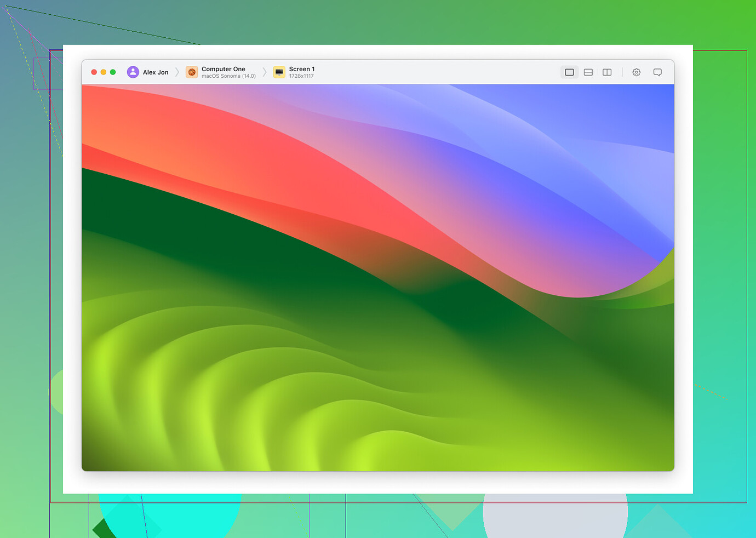Click chevron right after Alex Jon
The width and height of the screenshot is (756, 538).
coord(177,72)
